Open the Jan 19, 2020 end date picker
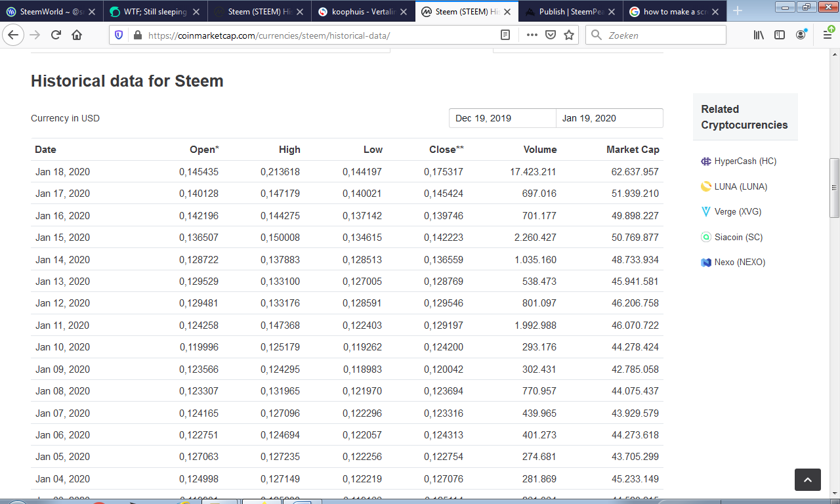 (x=609, y=118)
